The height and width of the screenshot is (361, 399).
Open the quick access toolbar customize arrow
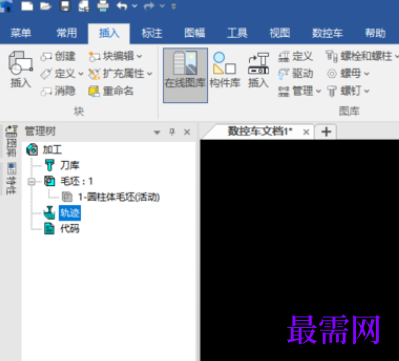173,6
